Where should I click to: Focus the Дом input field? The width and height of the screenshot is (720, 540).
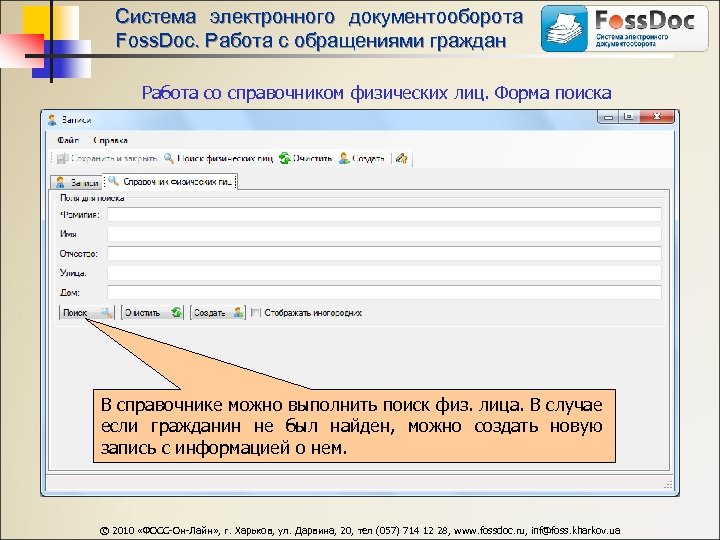point(384,292)
